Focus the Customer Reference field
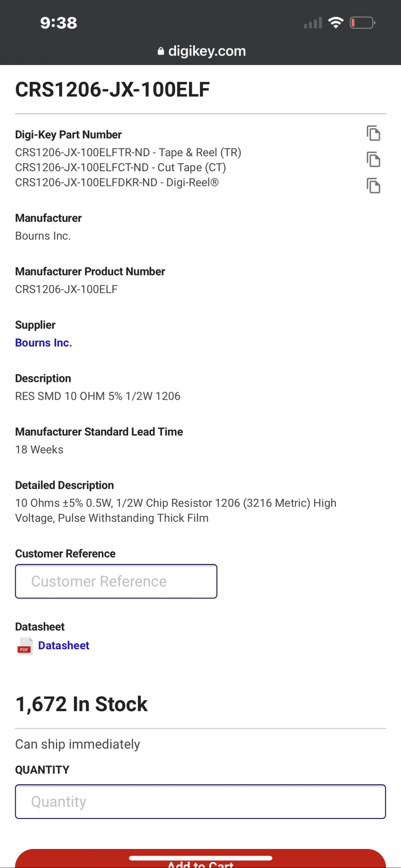The width and height of the screenshot is (401, 868). 116,581
